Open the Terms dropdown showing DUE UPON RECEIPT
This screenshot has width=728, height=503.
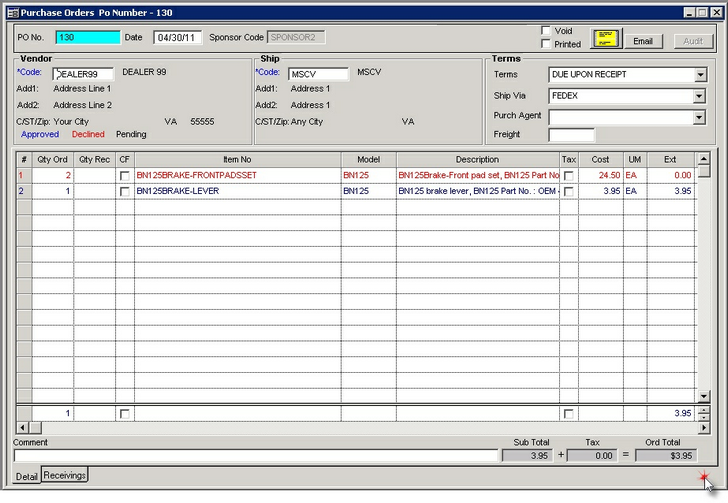[x=700, y=75]
